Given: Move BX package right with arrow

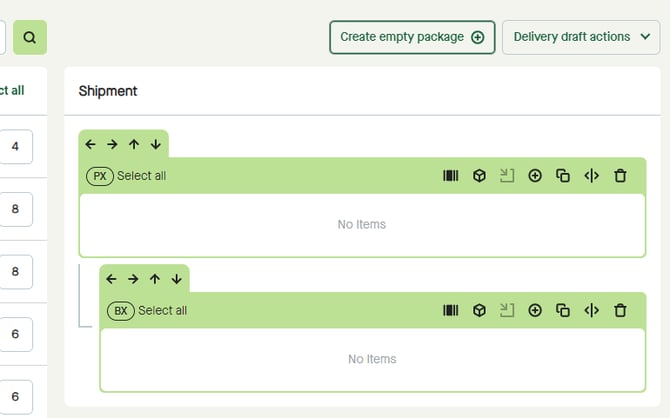Looking at the screenshot, I should click(133, 279).
